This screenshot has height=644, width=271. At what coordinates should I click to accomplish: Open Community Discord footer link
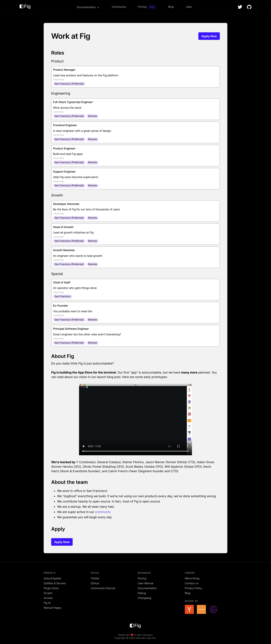pyautogui.click(x=103, y=588)
